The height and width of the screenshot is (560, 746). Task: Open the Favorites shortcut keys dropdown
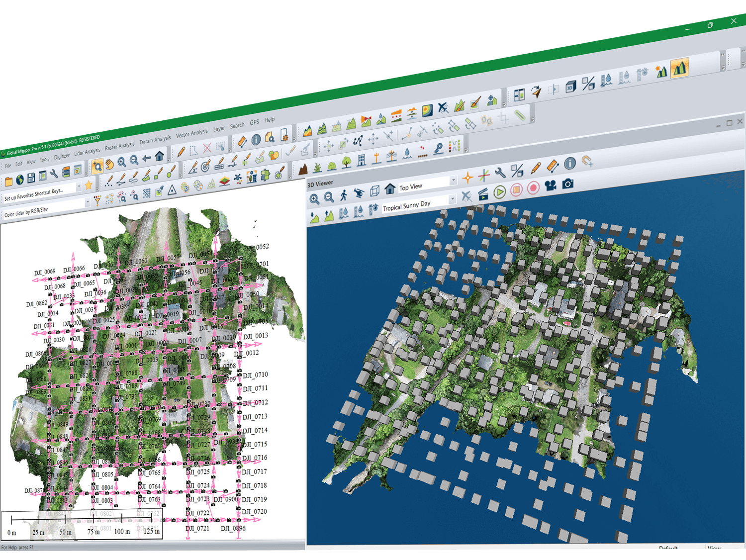click(79, 187)
